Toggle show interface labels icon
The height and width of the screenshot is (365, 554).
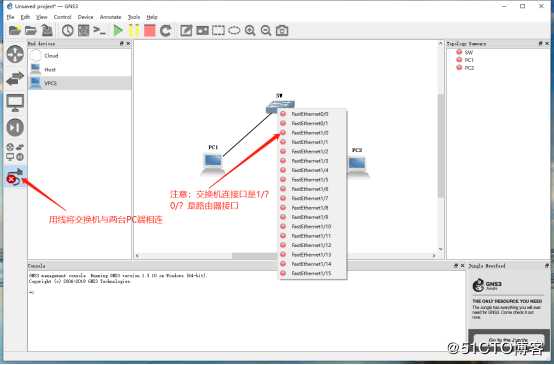[x=83, y=31]
